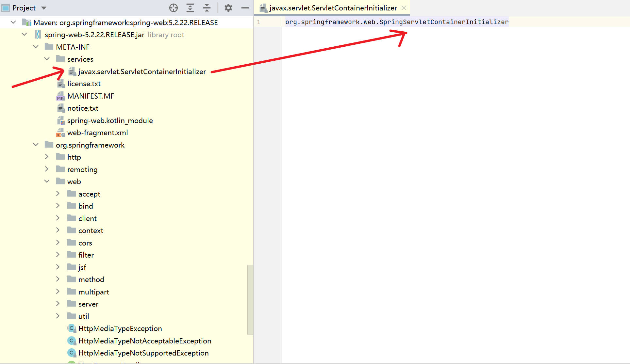Select license.txt in the tree
The width and height of the screenshot is (630, 364).
[84, 84]
